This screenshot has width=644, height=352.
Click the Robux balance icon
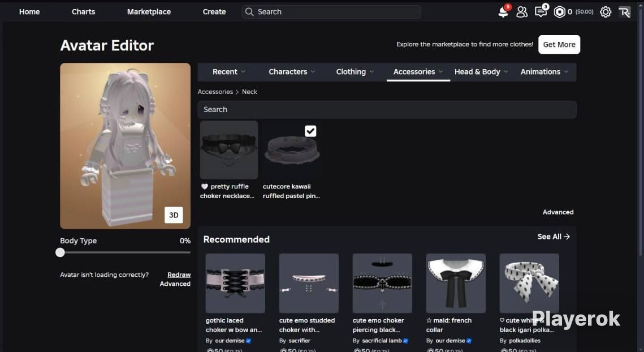click(x=559, y=12)
